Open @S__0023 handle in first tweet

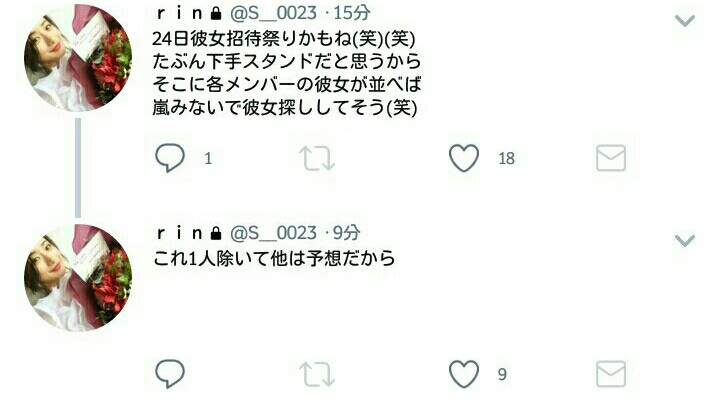(273, 13)
